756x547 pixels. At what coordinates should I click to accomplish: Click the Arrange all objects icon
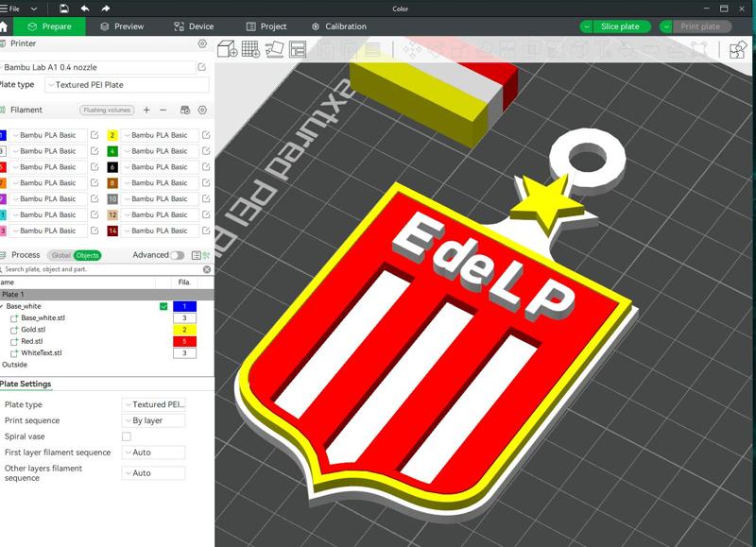pos(298,49)
